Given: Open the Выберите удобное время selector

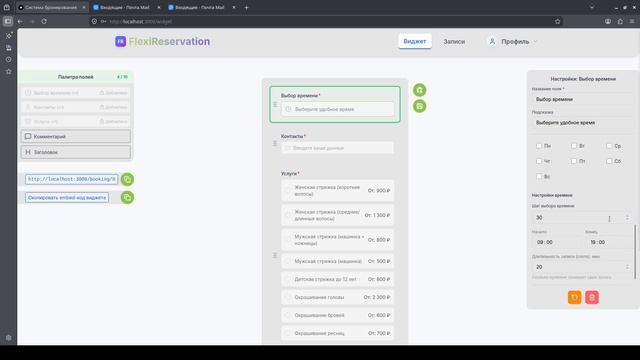Looking at the screenshot, I should tap(338, 109).
